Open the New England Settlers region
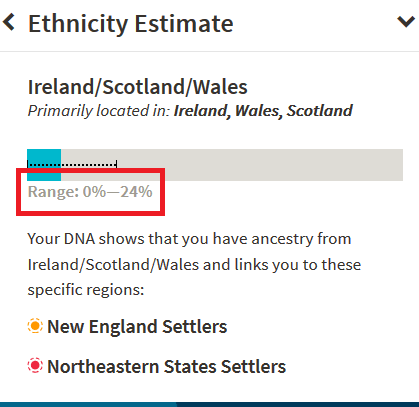 pyautogui.click(x=137, y=326)
